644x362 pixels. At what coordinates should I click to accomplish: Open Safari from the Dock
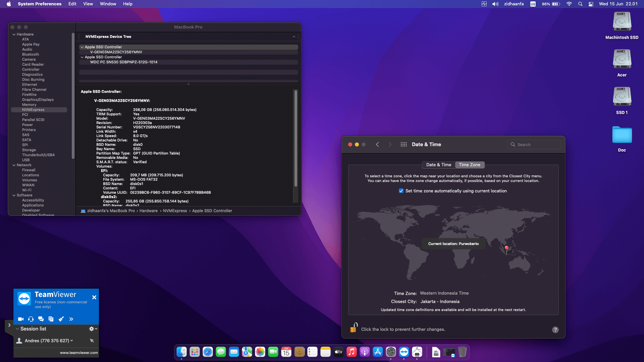tap(208, 352)
